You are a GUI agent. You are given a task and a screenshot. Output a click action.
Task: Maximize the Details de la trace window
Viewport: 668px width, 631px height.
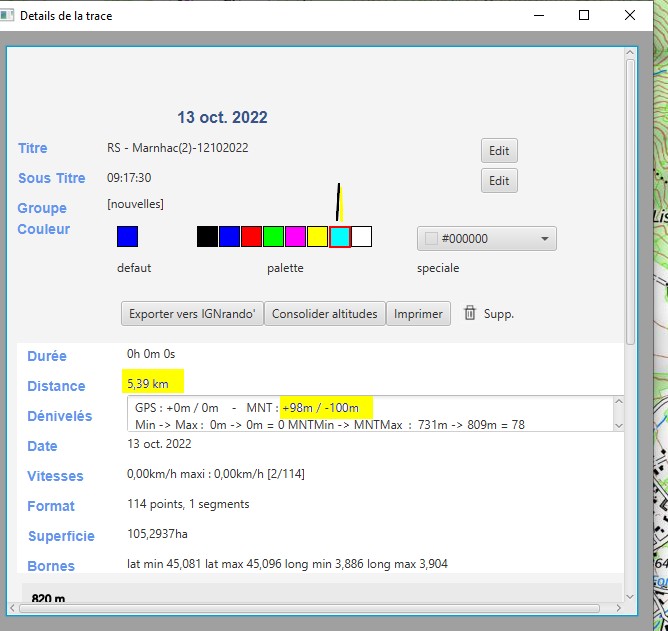[584, 15]
